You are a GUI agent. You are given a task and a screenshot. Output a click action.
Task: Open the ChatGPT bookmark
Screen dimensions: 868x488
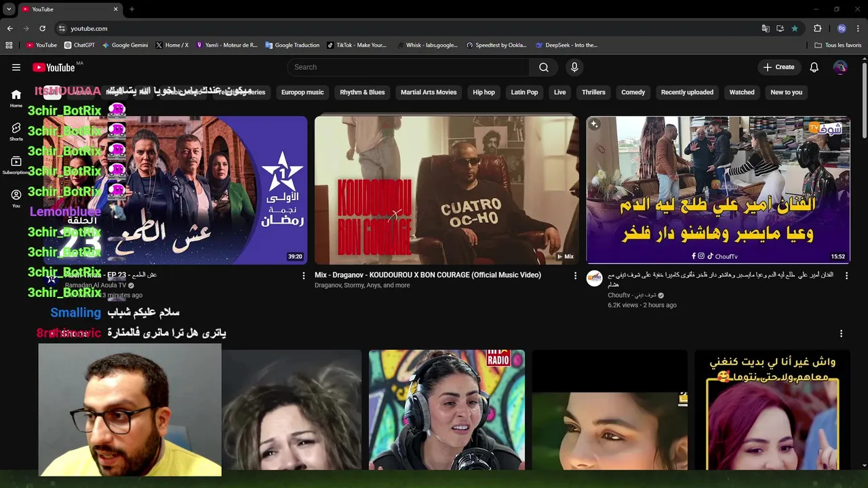click(x=79, y=45)
